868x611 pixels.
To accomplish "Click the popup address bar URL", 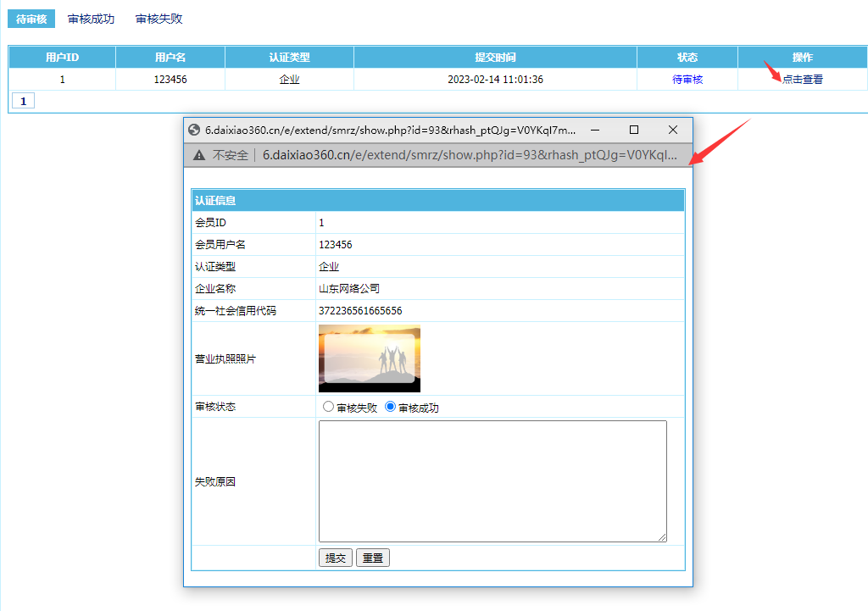I will tap(470, 155).
